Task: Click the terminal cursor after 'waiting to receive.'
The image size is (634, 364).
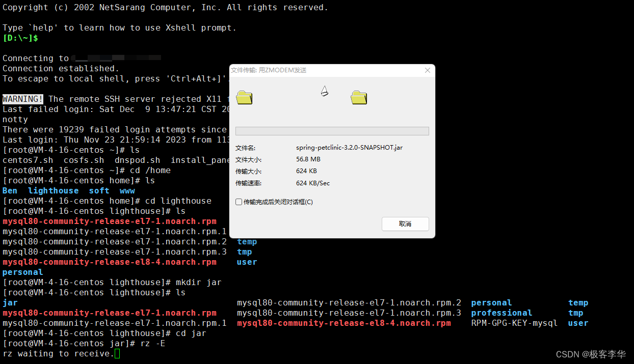Action: point(117,353)
